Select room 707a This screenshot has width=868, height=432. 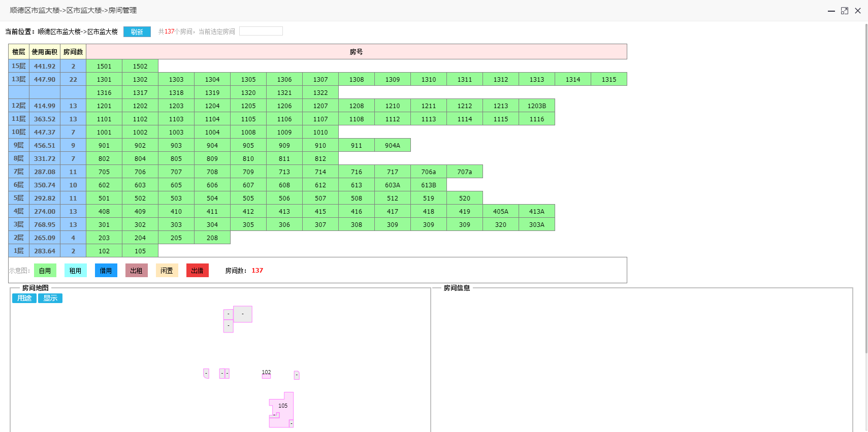(465, 172)
